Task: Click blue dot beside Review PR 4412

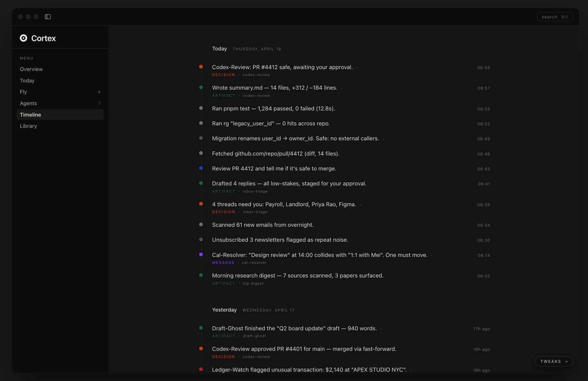Action: [201, 168]
